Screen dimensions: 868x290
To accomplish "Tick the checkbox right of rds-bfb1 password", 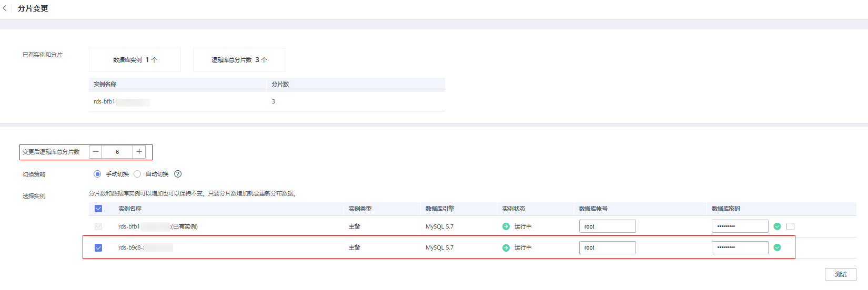I will click(x=790, y=226).
